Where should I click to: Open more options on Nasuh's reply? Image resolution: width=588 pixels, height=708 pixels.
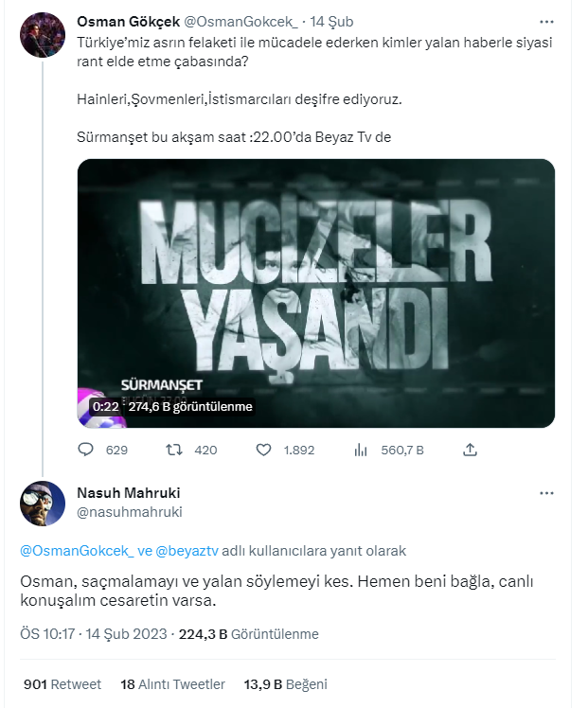click(546, 493)
